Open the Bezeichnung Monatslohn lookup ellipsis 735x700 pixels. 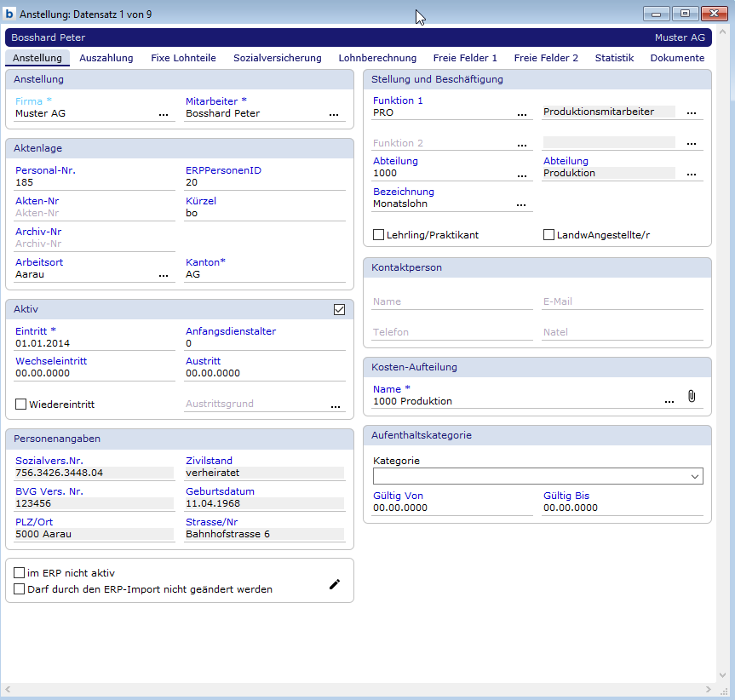tap(521, 204)
